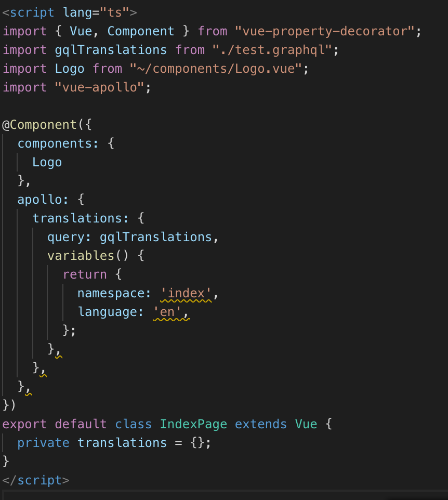Click the "namespace:" property key
Viewport: 448px width, 500px height.
114,293
